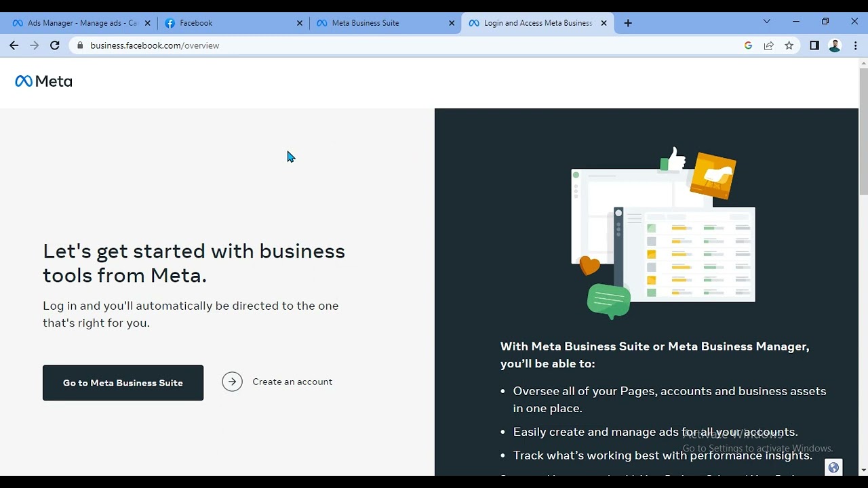This screenshot has height=488, width=868.
Task: Click the Create an account link
Action: pyautogui.click(x=292, y=382)
